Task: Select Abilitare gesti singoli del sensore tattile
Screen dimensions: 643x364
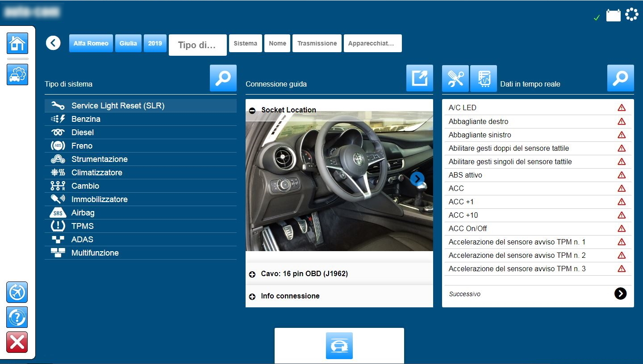Action: (538, 161)
